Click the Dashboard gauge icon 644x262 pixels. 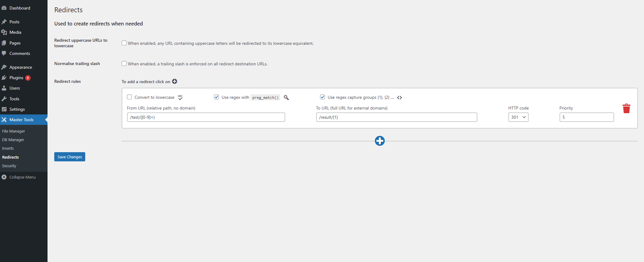(4, 8)
